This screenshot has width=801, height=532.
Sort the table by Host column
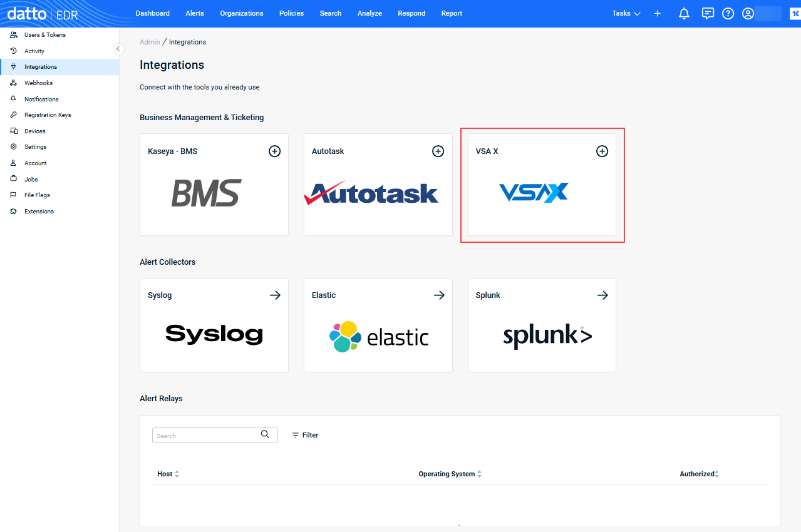[168, 474]
